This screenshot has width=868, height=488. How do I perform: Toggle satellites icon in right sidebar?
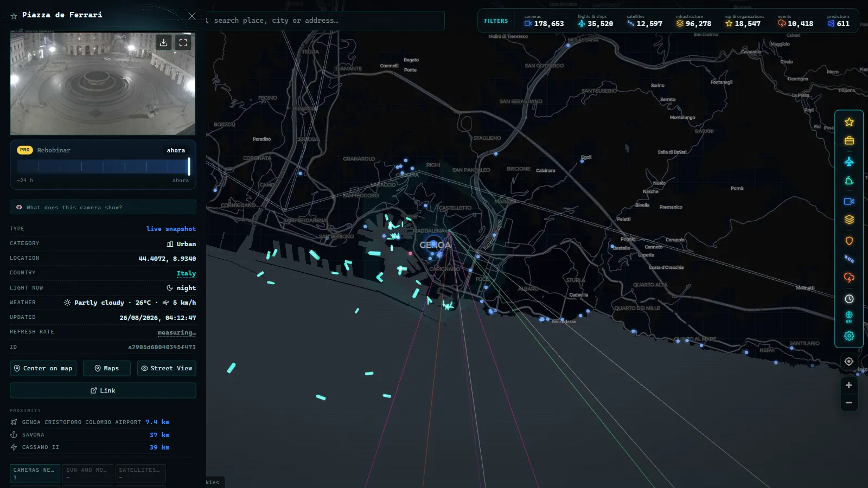[x=849, y=259]
